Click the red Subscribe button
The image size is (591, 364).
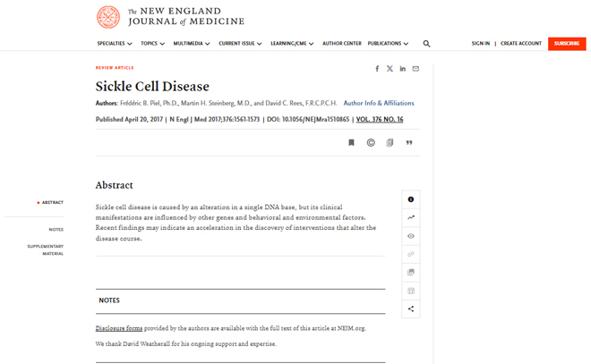point(567,44)
